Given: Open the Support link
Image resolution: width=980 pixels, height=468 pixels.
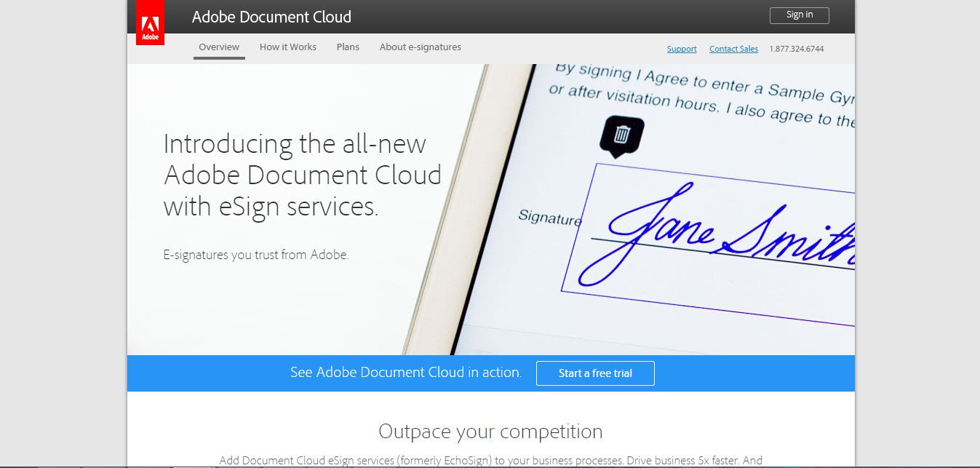Looking at the screenshot, I should (682, 49).
